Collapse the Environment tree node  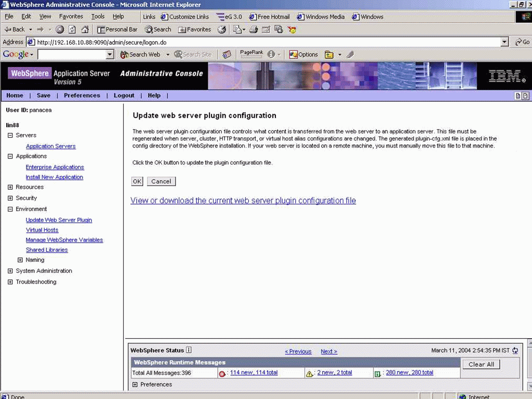[x=10, y=209]
